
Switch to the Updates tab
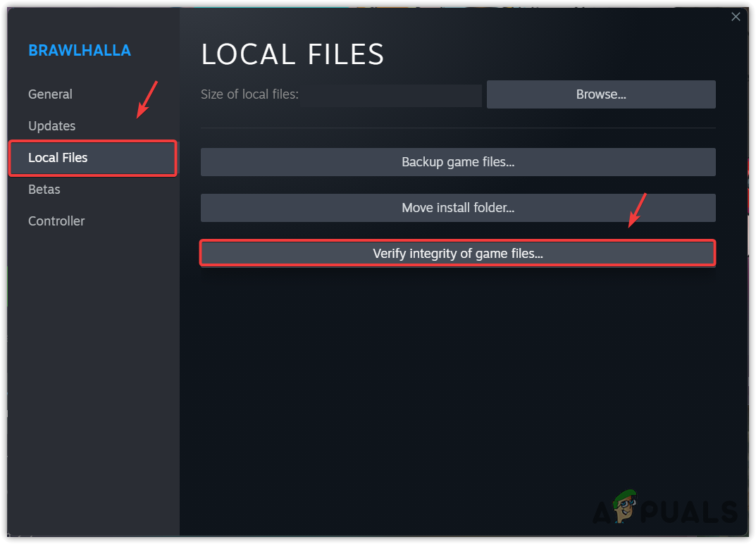click(51, 126)
